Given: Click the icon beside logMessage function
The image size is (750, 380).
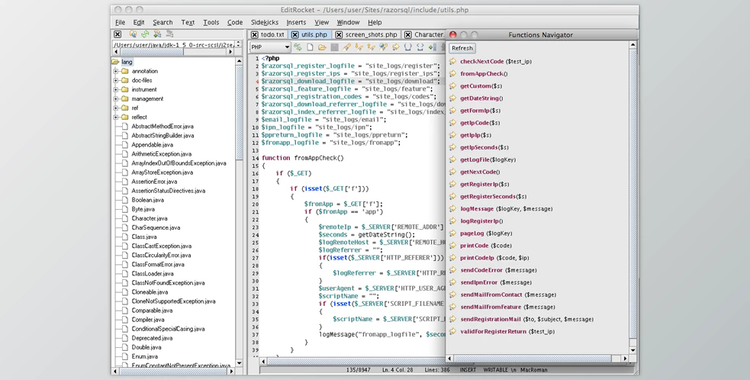Looking at the screenshot, I should coord(453,209).
